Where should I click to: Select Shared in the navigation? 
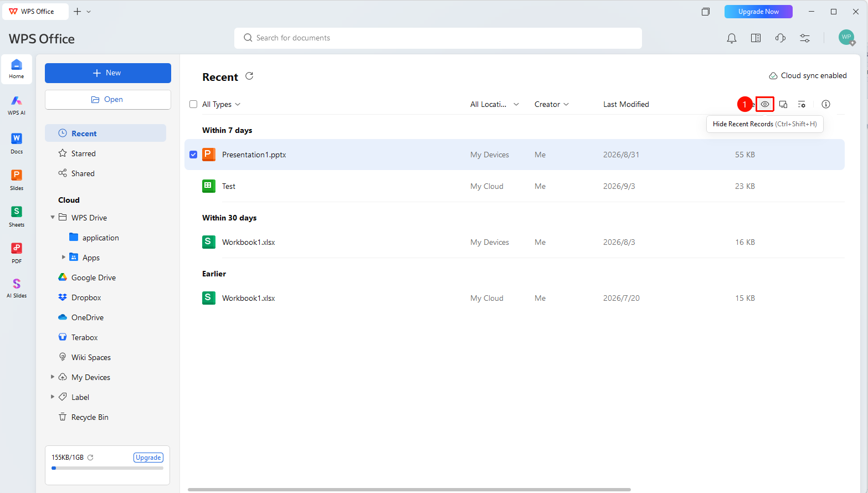pyautogui.click(x=105, y=173)
